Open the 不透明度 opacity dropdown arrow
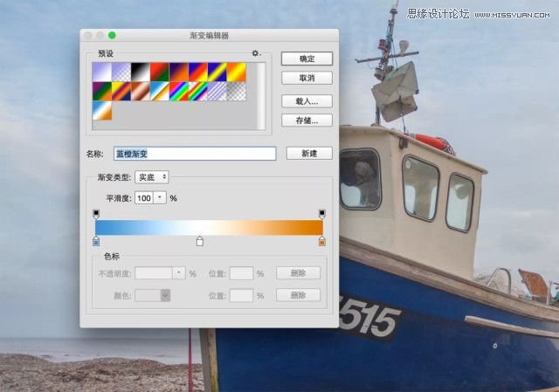 (x=179, y=273)
